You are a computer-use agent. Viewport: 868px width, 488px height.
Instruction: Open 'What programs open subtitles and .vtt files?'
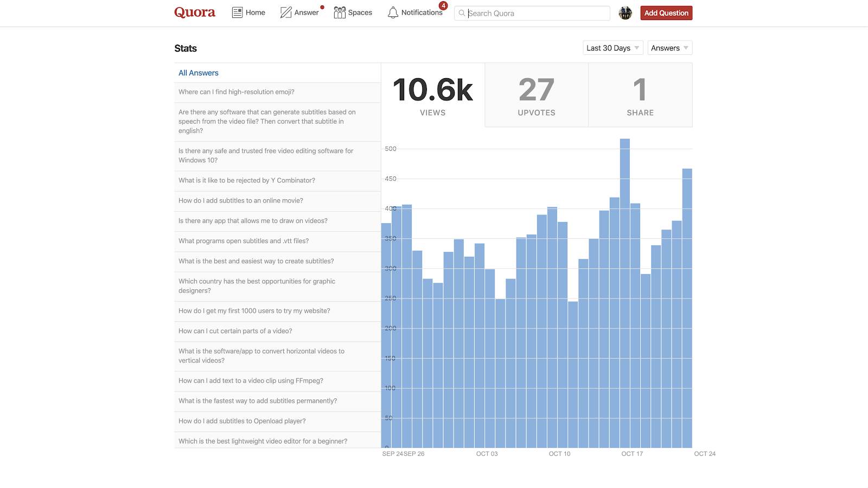point(277,241)
